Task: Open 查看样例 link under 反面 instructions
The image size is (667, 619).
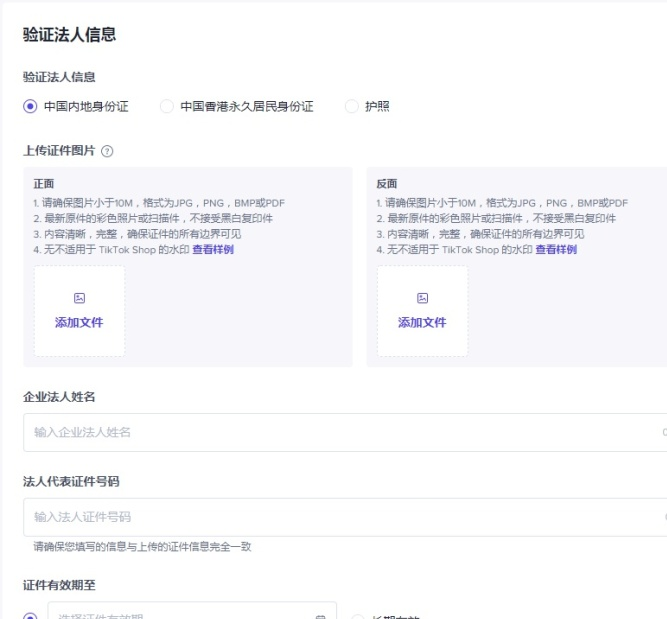Action: (556, 249)
